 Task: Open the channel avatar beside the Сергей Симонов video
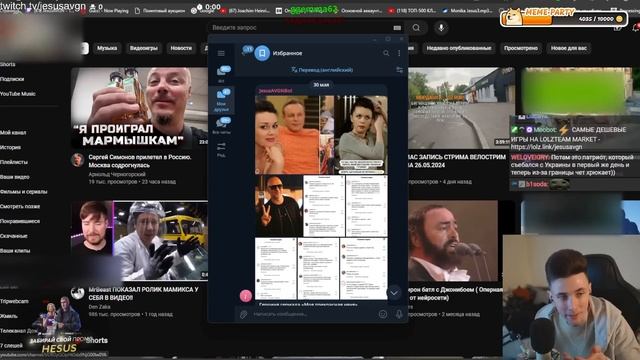[x=77, y=160]
